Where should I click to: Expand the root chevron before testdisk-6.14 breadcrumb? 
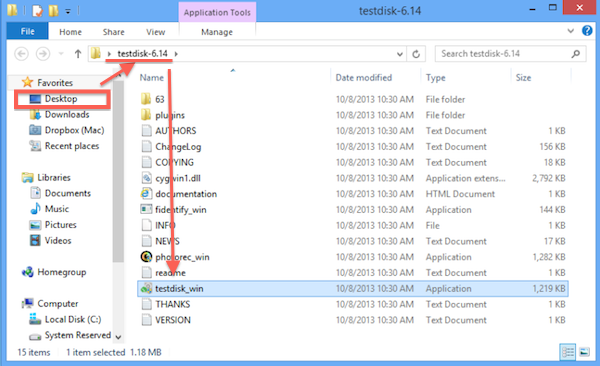click(x=109, y=54)
